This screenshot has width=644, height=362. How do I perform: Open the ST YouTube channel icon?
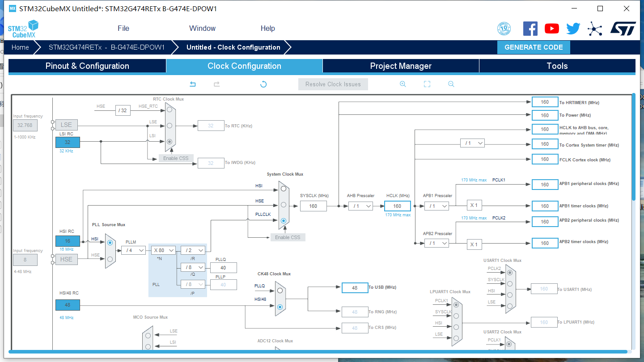click(552, 29)
